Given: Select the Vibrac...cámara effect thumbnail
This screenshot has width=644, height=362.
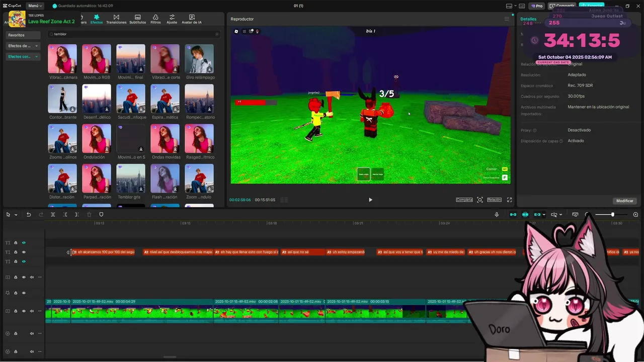Looking at the screenshot, I should click(62, 59).
